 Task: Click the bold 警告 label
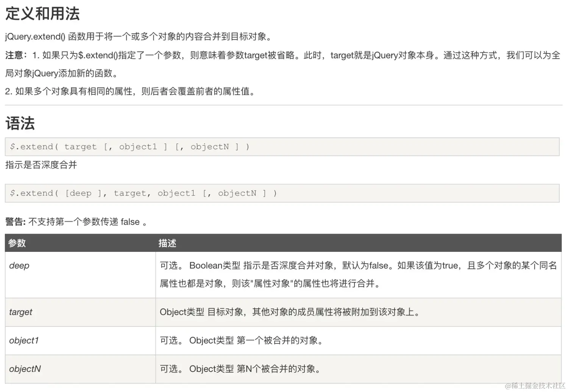pos(15,222)
